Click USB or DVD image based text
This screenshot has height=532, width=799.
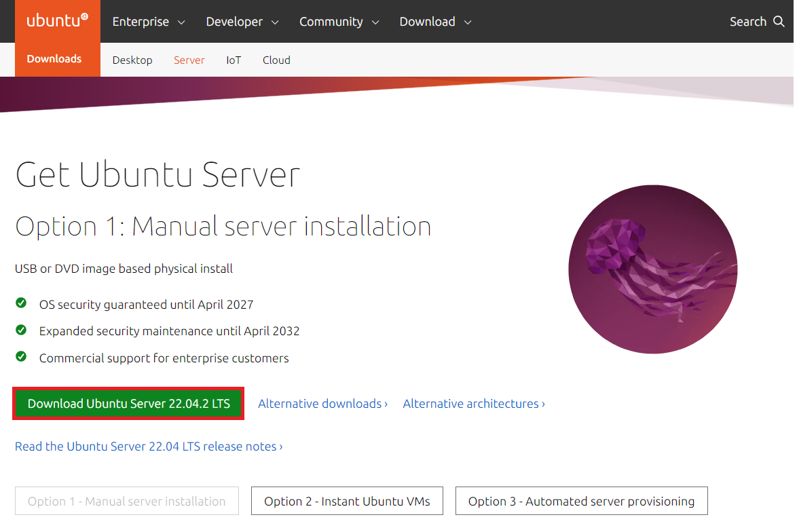pos(124,269)
